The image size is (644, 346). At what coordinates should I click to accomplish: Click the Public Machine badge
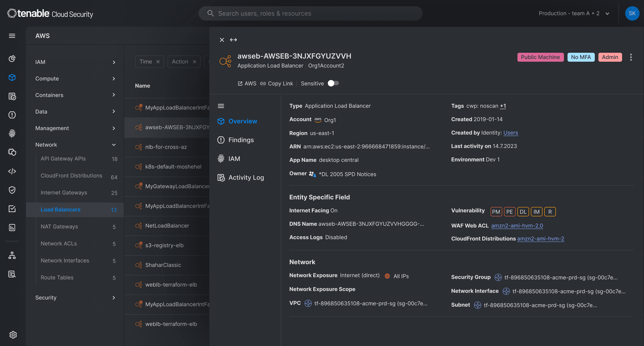click(x=540, y=57)
